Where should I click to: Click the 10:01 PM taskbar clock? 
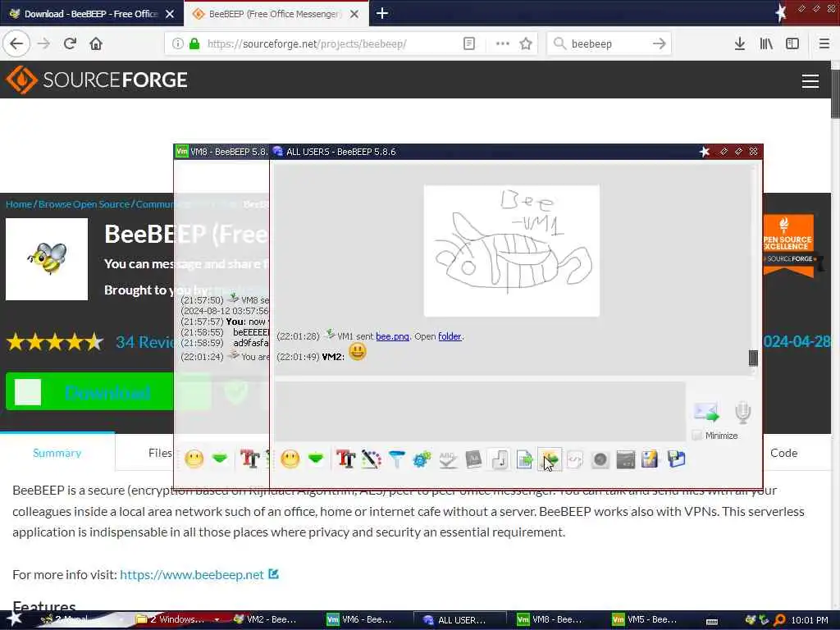[810, 620]
